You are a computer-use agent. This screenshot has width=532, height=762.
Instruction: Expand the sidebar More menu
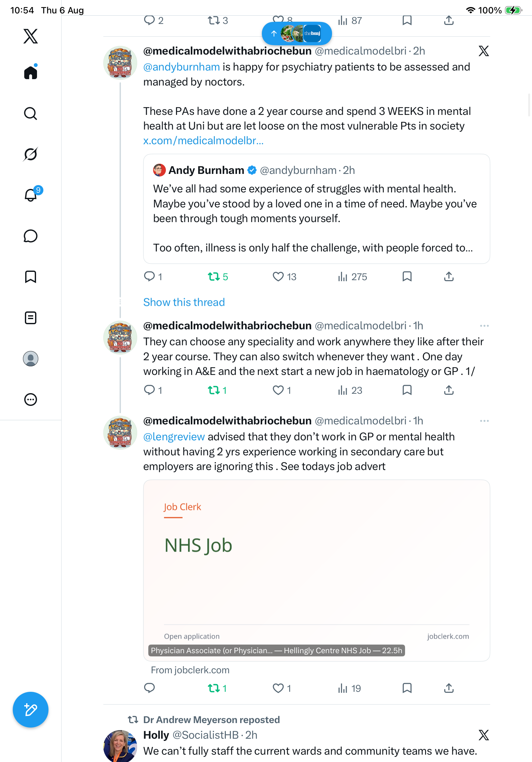[31, 400]
